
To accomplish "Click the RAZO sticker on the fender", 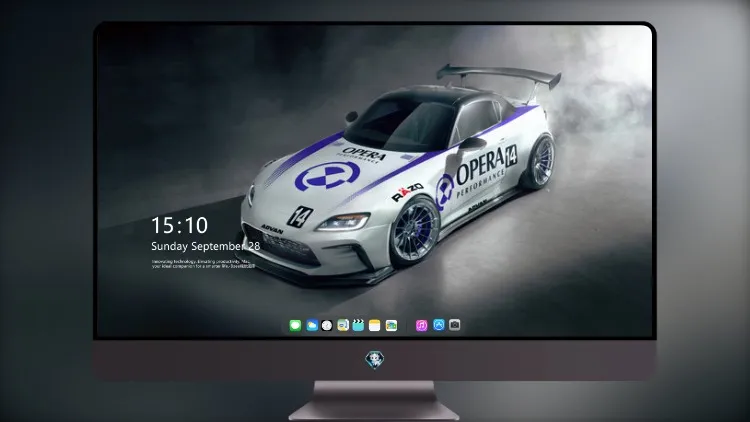I will pyautogui.click(x=408, y=192).
